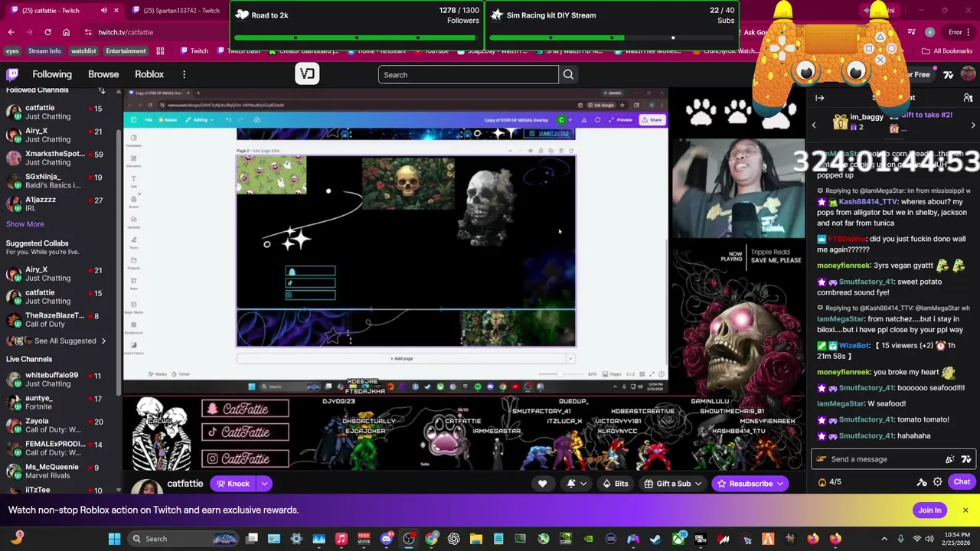Viewport: 980px width, 551px height.
Task: Click the heart follow icon
Action: 542,484
